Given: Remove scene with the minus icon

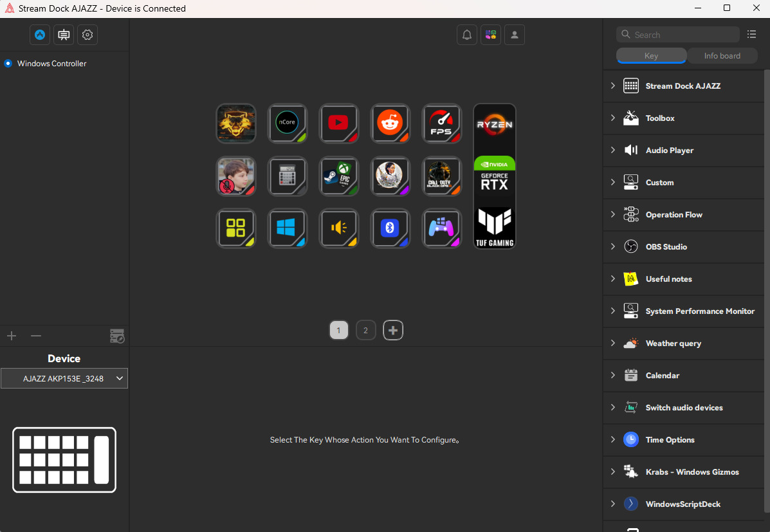Looking at the screenshot, I should (x=36, y=336).
